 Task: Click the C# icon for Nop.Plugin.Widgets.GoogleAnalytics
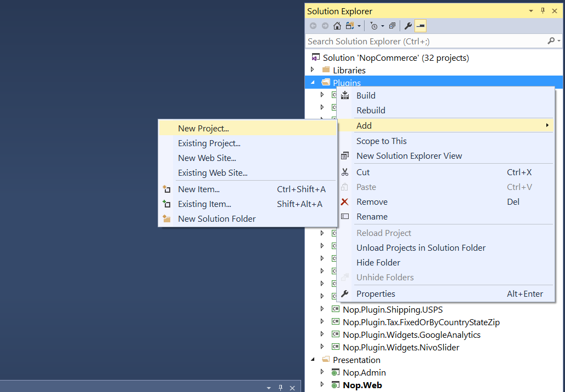click(336, 335)
